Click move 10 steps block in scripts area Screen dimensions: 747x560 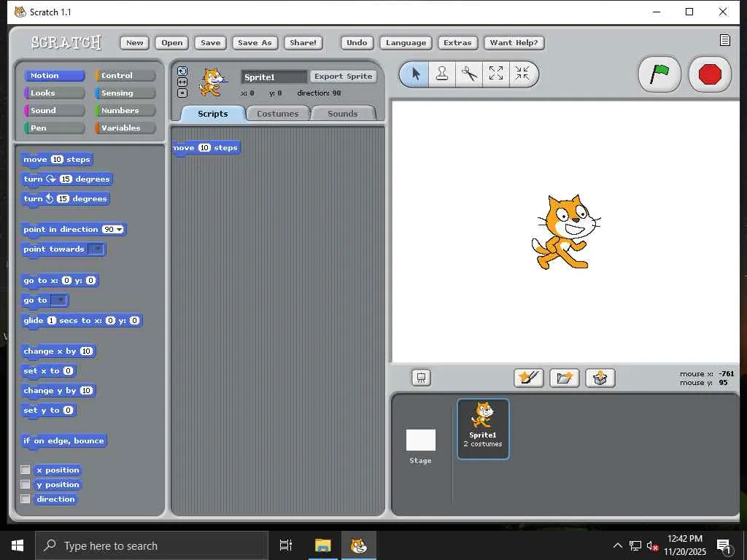pyautogui.click(x=206, y=147)
